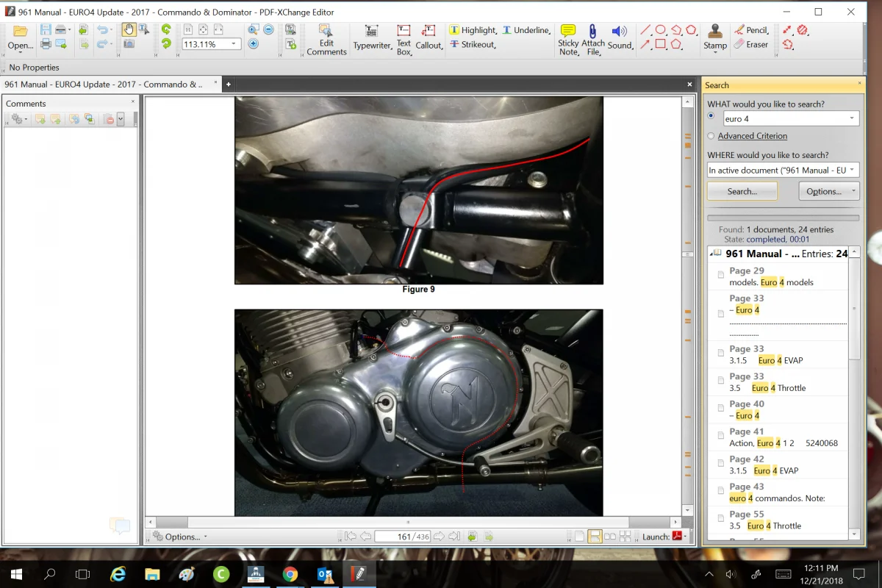This screenshot has height=588, width=882.
Task: Click the page number input field
Action: coord(402,537)
